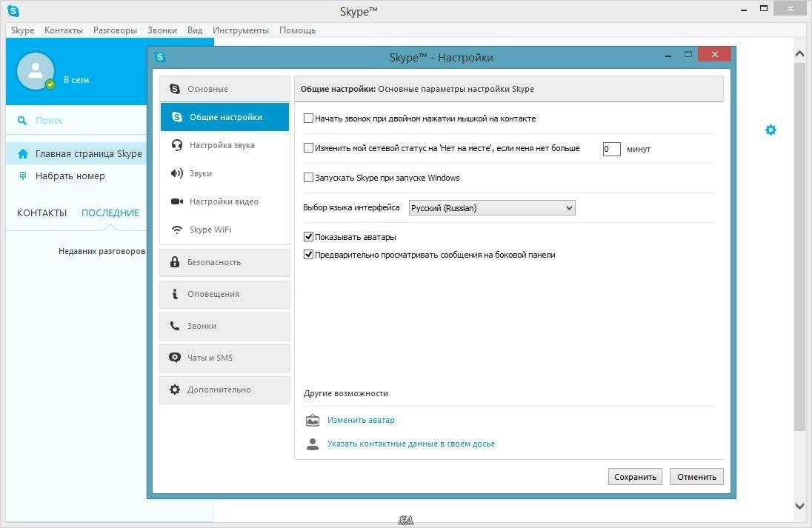Click the gear icon for Дополнительно
This screenshot has height=528, width=812.
(x=175, y=390)
